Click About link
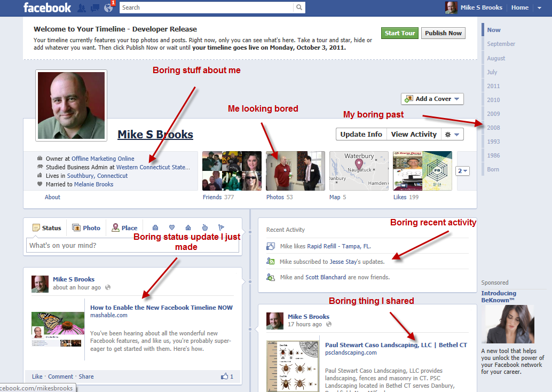 click(52, 197)
